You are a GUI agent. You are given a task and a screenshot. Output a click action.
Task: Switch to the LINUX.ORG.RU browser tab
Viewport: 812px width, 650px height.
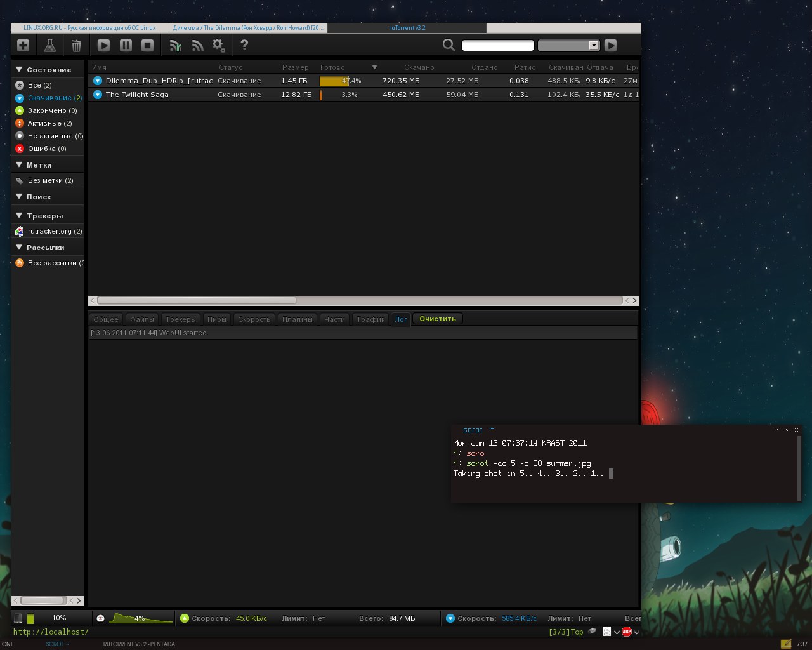coord(89,28)
